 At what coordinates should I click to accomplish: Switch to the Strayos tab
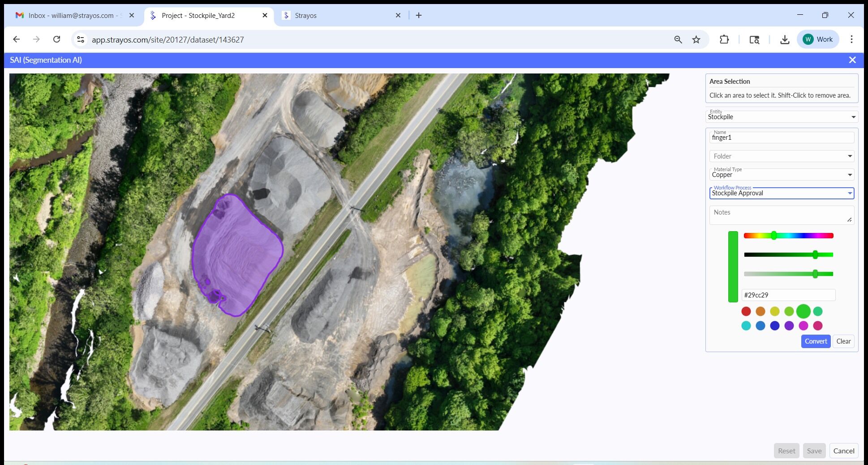[340, 15]
